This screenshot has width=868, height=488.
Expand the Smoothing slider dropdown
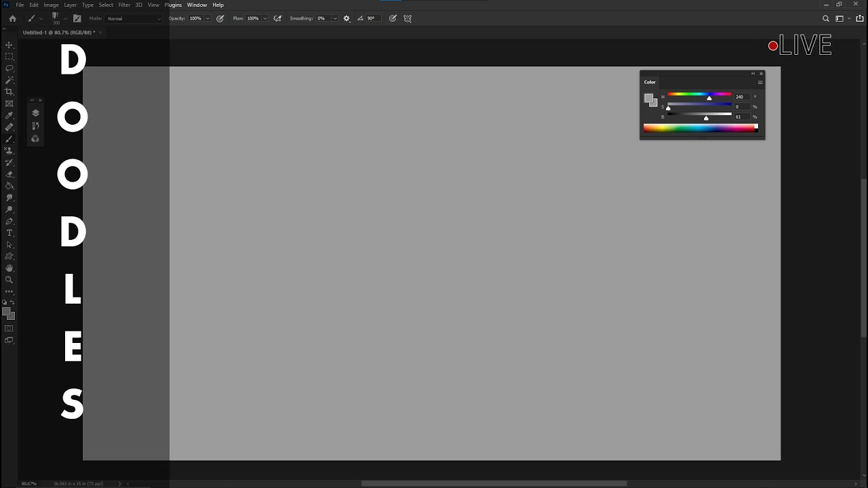(334, 18)
